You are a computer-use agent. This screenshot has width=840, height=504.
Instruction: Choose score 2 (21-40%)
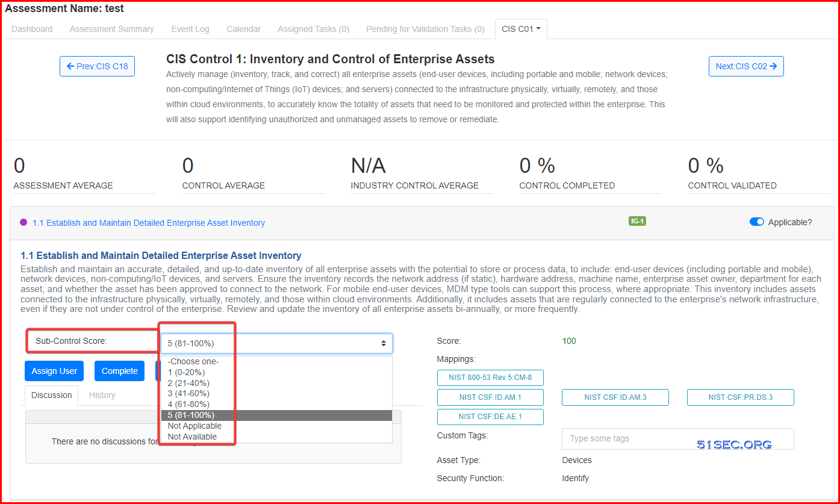click(x=276, y=383)
